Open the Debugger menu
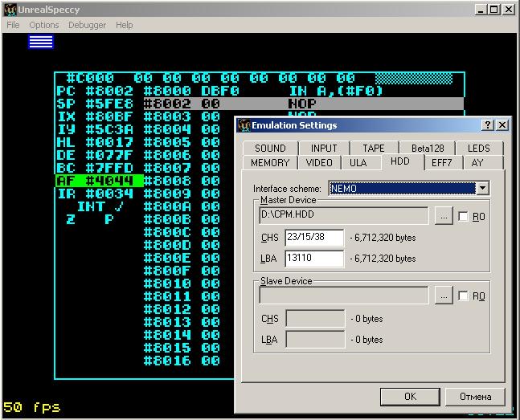Screen dimensions: 520x420 [x=87, y=25]
